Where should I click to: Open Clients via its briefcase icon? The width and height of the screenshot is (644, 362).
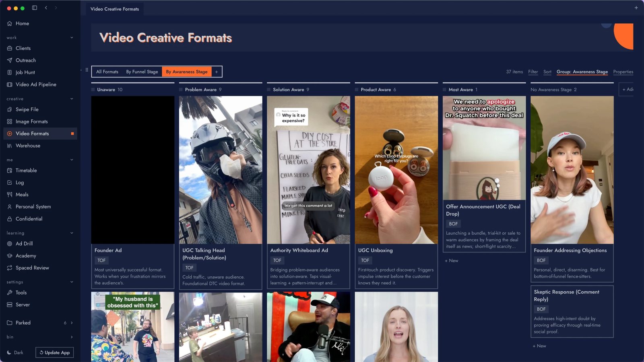pyautogui.click(x=10, y=48)
